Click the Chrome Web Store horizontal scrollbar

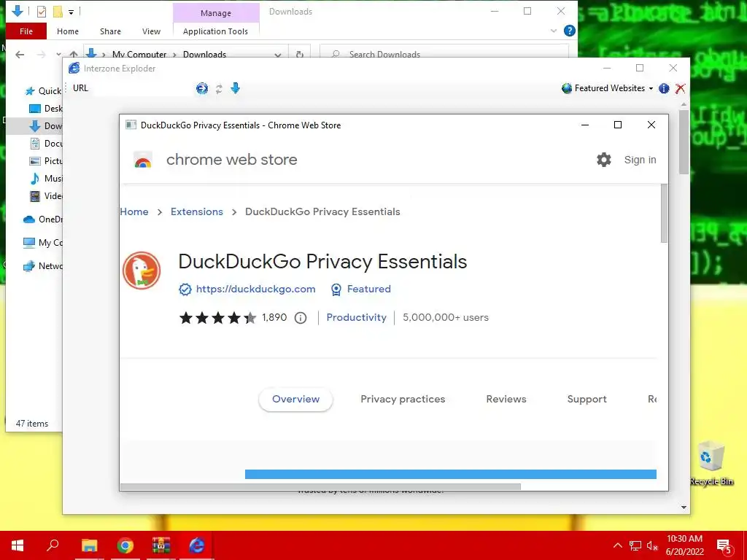point(321,486)
